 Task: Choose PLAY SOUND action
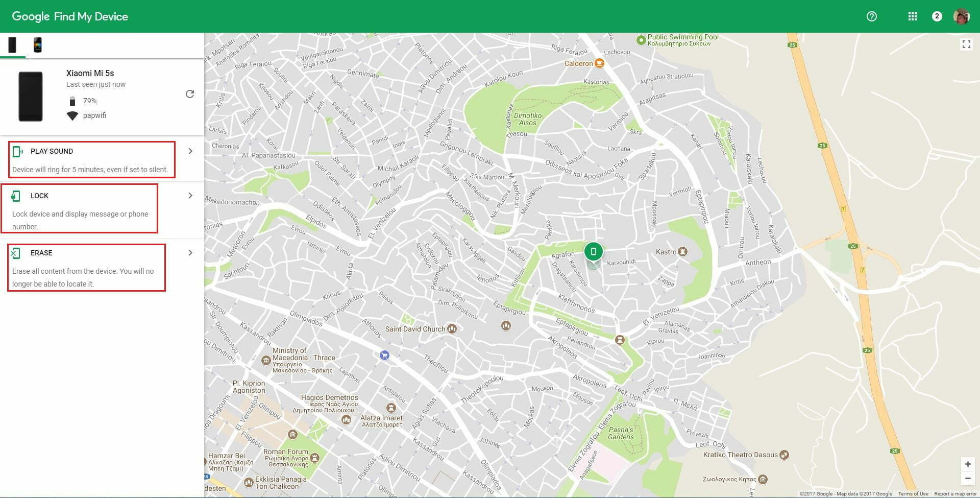52,151
